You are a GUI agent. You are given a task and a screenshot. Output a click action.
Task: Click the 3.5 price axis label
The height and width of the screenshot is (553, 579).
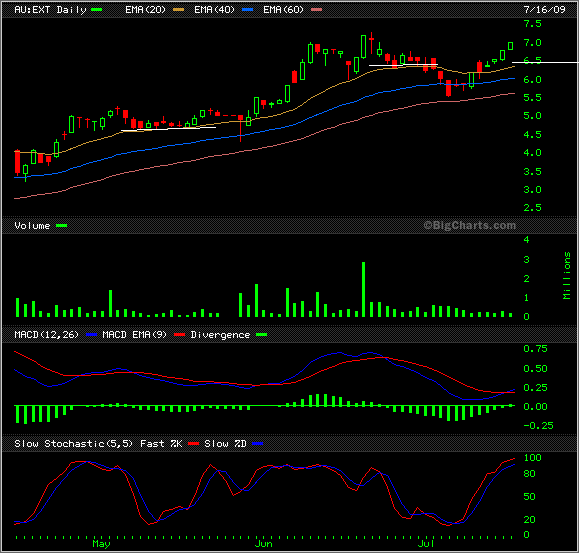(x=532, y=172)
